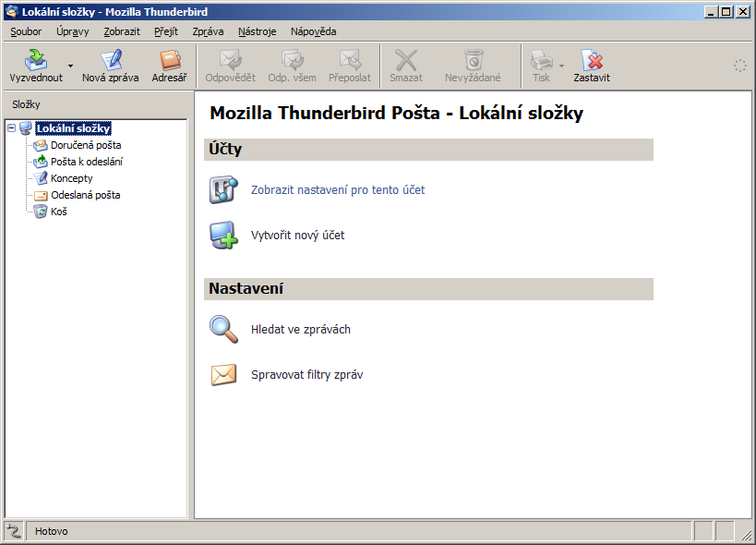Open the Adresář address book
Image resolution: width=756 pixels, height=545 pixels.
[x=169, y=61]
